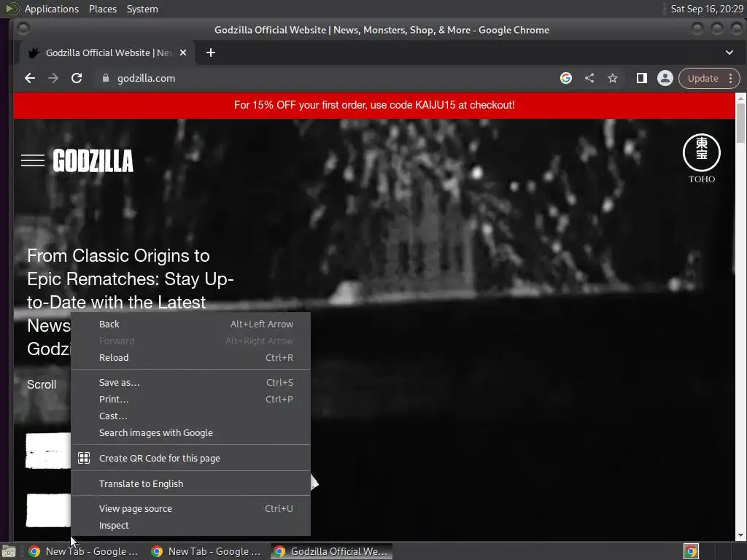This screenshot has height=560, width=747.
Task: Close the Godzilla Official Website tab
Action: coord(183,52)
